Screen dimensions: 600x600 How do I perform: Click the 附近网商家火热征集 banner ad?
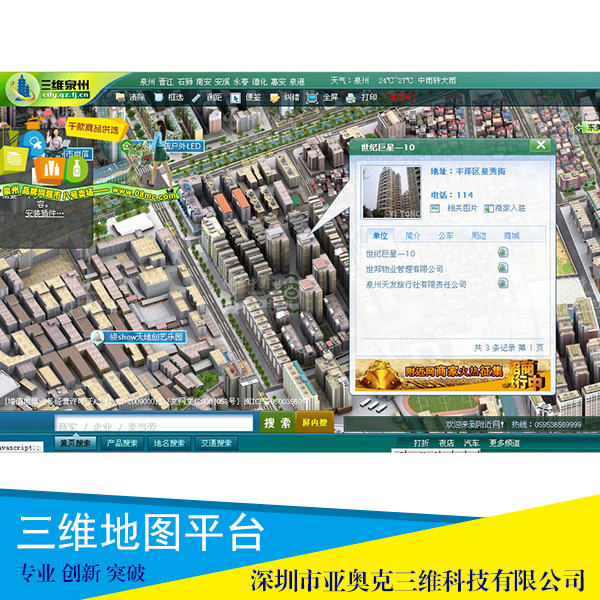click(x=453, y=375)
